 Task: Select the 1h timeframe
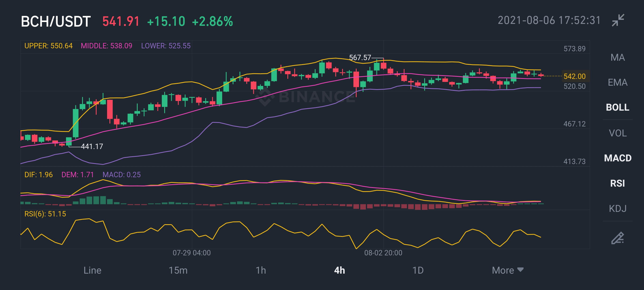pyautogui.click(x=261, y=270)
